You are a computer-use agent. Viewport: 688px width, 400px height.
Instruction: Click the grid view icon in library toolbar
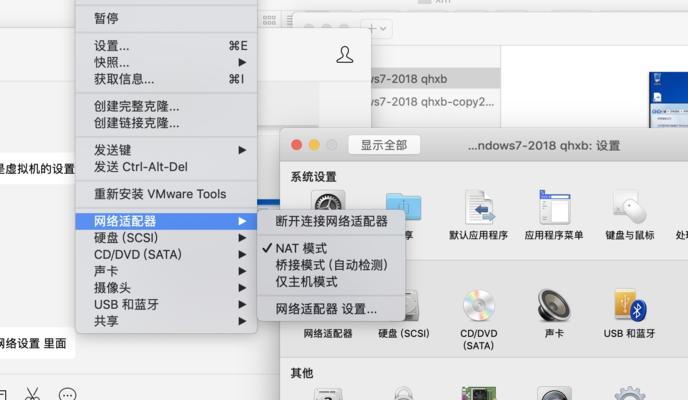(x=269, y=20)
